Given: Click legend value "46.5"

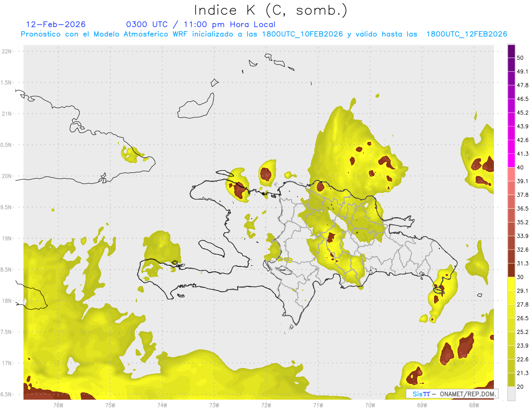Looking at the screenshot, I should 523,99.
